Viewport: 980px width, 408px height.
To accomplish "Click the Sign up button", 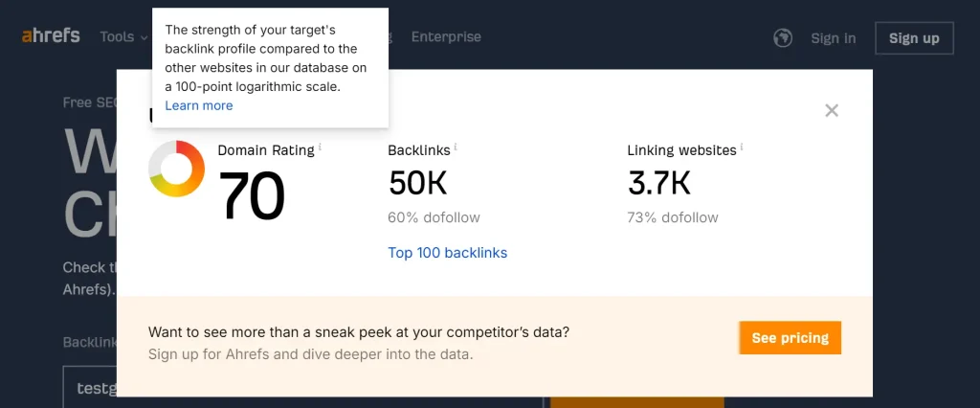I will point(914,38).
